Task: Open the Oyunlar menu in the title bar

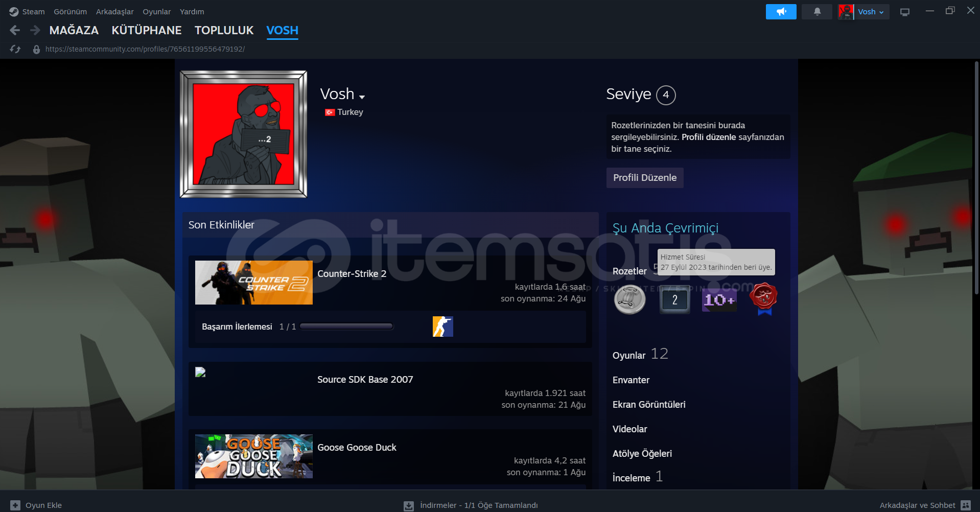Action: click(x=157, y=11)
